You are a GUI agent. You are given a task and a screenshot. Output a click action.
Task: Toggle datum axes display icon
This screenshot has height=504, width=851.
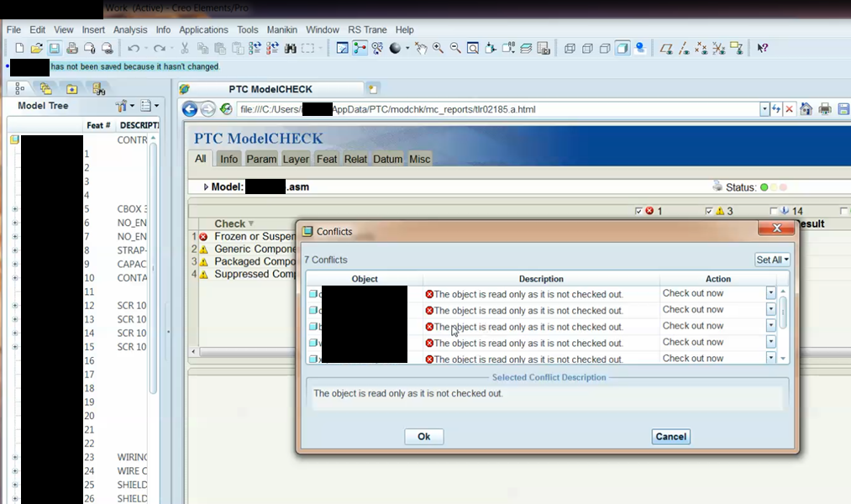(x=684, y=48)
